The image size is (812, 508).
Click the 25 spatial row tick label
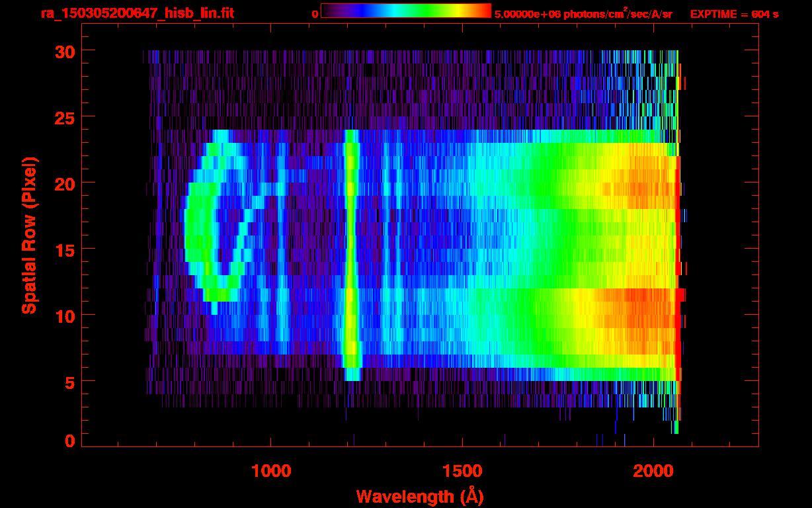64,117
